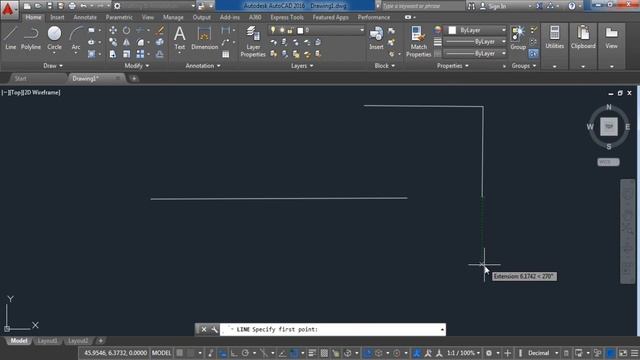This screenshot has height=360, width=640.
Task: Open object color ByLayer dropdown swatch
Action: 477,30
